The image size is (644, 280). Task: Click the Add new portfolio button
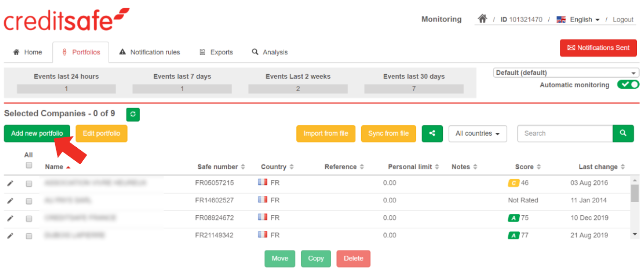[x=37, y=134]
